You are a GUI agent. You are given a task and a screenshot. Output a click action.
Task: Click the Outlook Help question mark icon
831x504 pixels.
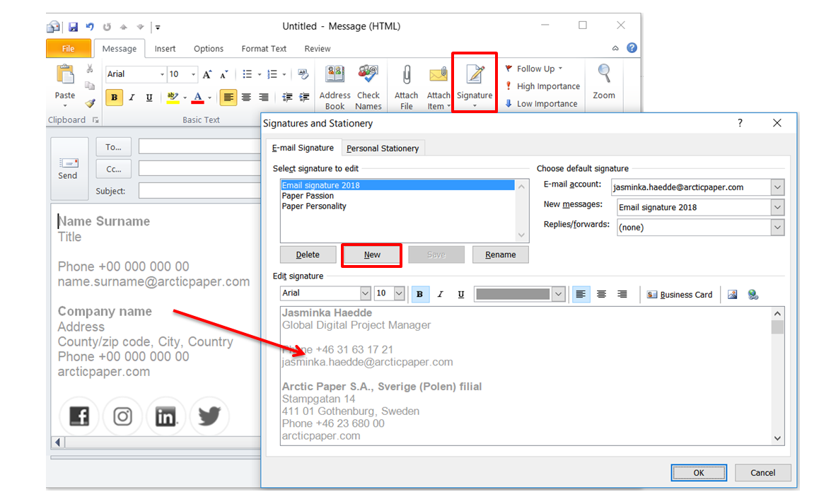coord(632,47)
